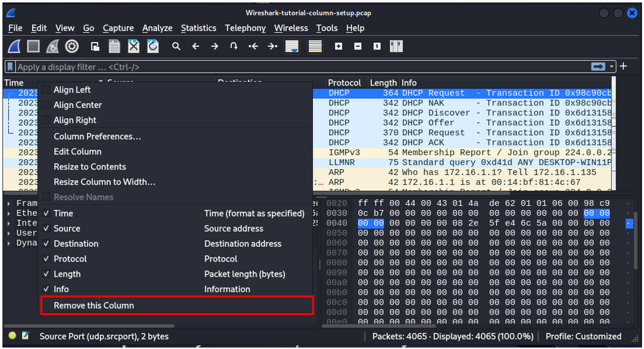Check Align Right in the context menu

tap(46, 120)
